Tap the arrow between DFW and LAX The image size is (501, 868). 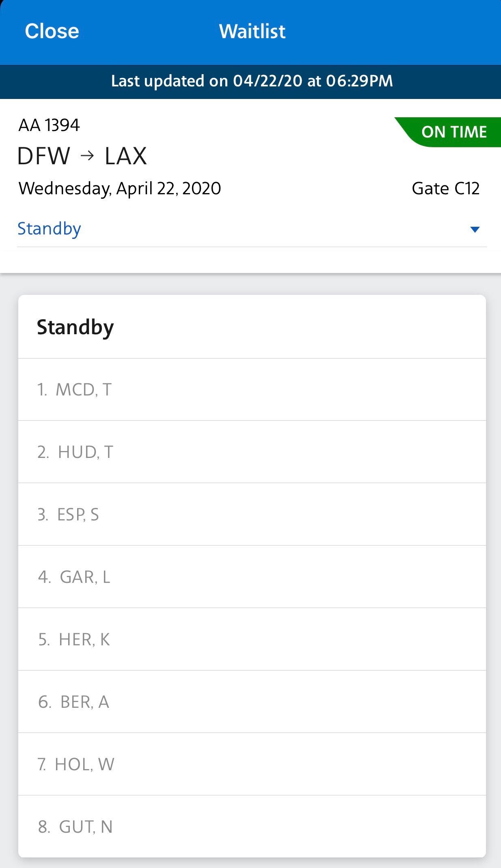click(x=87, y=156)
